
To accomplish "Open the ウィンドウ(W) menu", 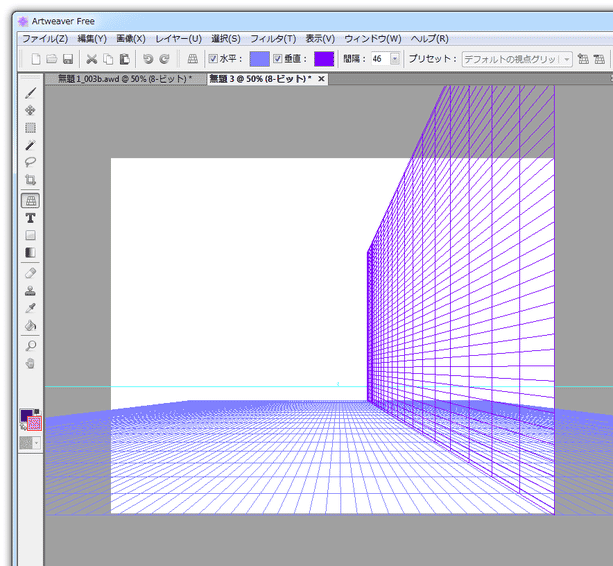I will [x=373, y=39].
